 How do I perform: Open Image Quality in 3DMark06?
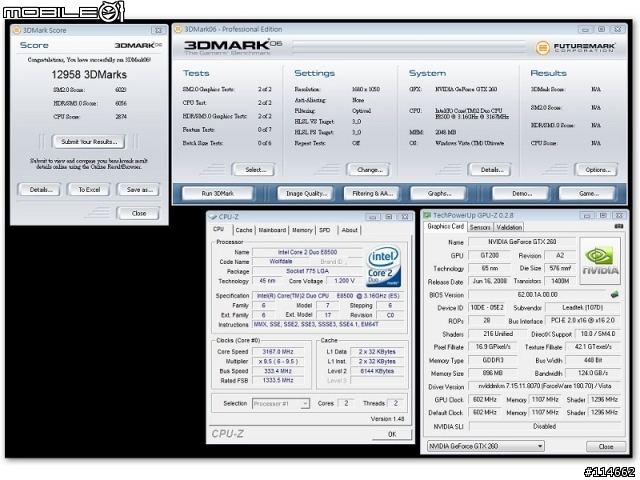pos(306,193)
